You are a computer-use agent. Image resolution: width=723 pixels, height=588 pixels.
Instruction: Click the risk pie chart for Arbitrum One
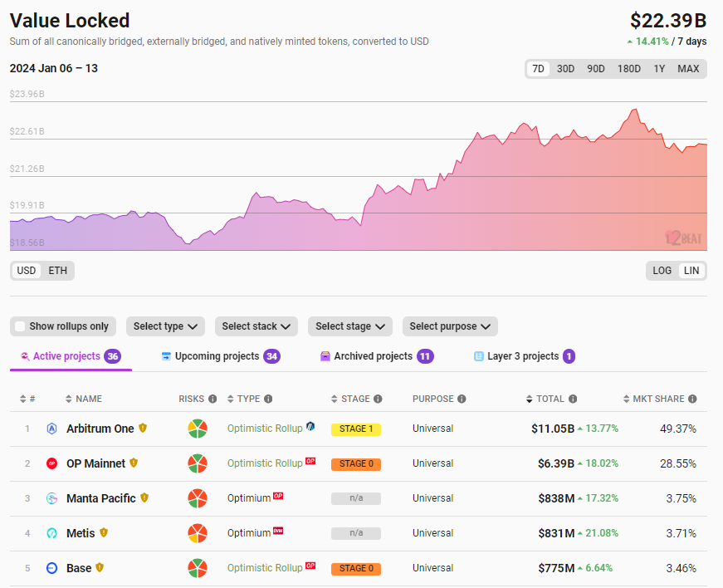pyautogui.click(x=198, y=429)
